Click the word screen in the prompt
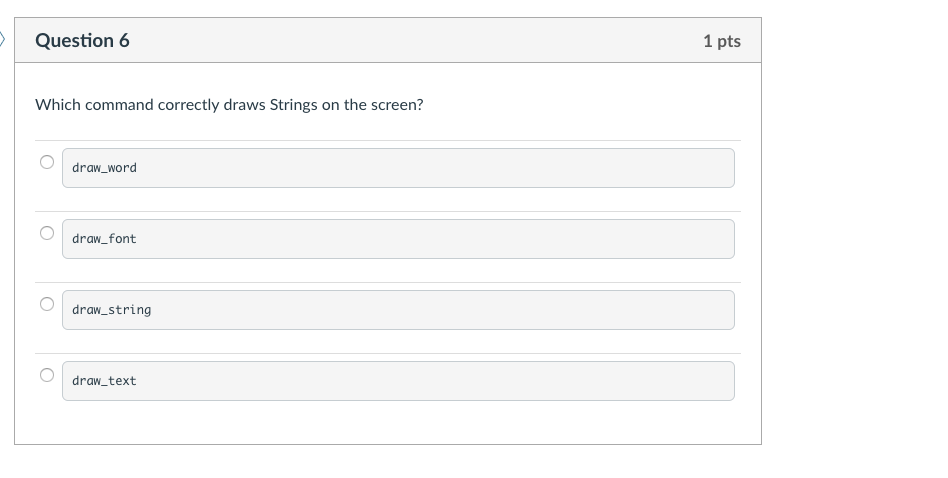The height and width of the screenshot is (478, 948). (396, 104)
